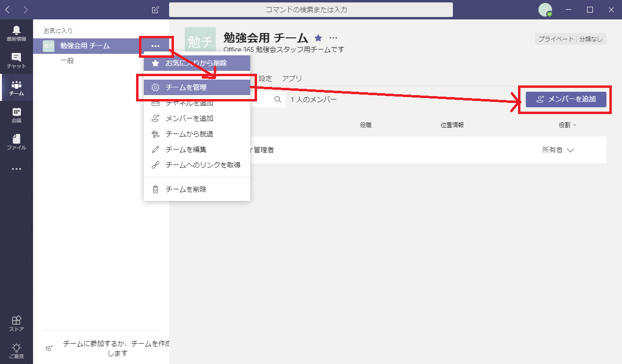Click the command search box

[311, 10]
